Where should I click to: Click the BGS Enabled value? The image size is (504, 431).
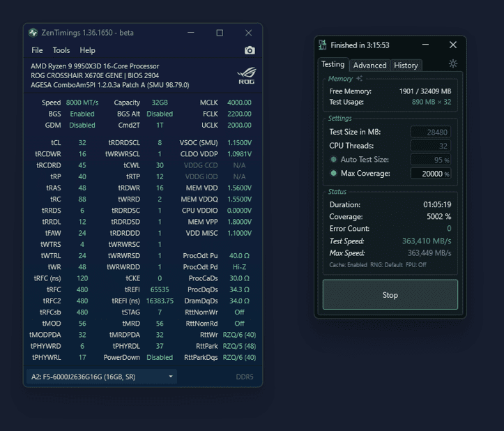pos(82,114)
